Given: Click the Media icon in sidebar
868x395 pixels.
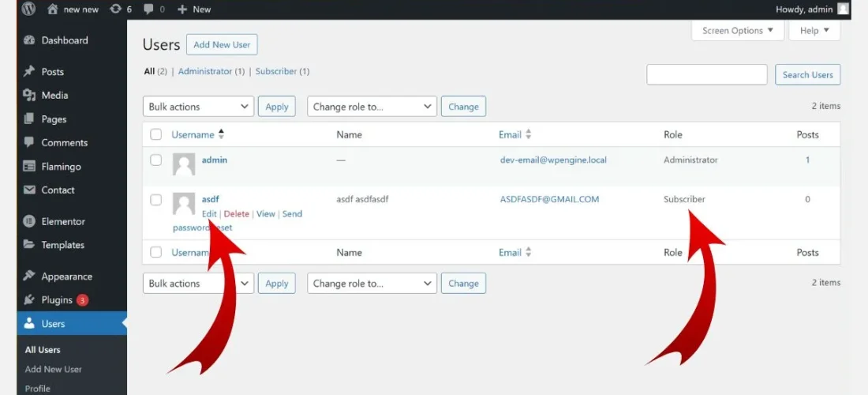Looking at the screenshot, I should pyautogui.click(x=29, y=96).
